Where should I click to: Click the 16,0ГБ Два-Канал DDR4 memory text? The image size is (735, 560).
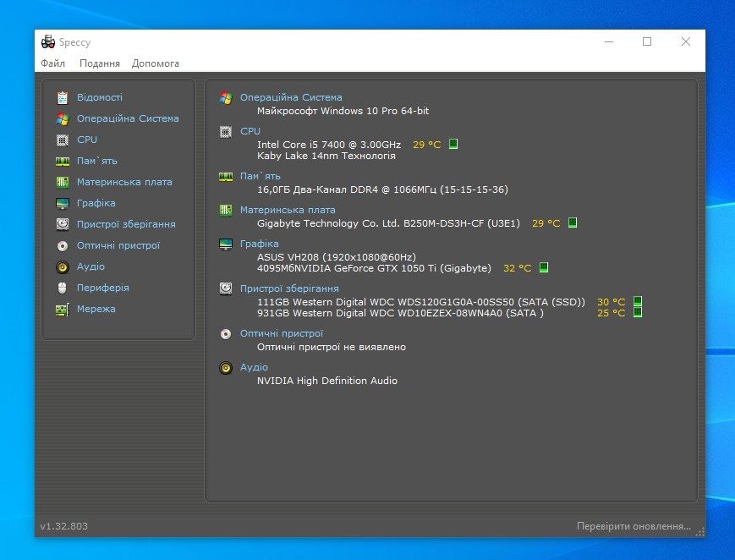382,189
